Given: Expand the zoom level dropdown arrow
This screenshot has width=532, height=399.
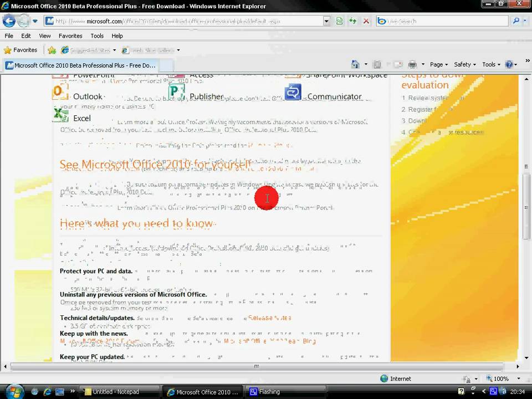Looking at the screenshot, I should click(519, 378).
